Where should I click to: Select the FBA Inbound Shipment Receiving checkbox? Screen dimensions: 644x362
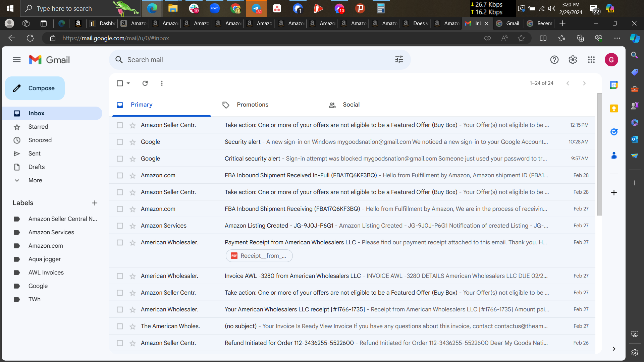click(120, 209)
